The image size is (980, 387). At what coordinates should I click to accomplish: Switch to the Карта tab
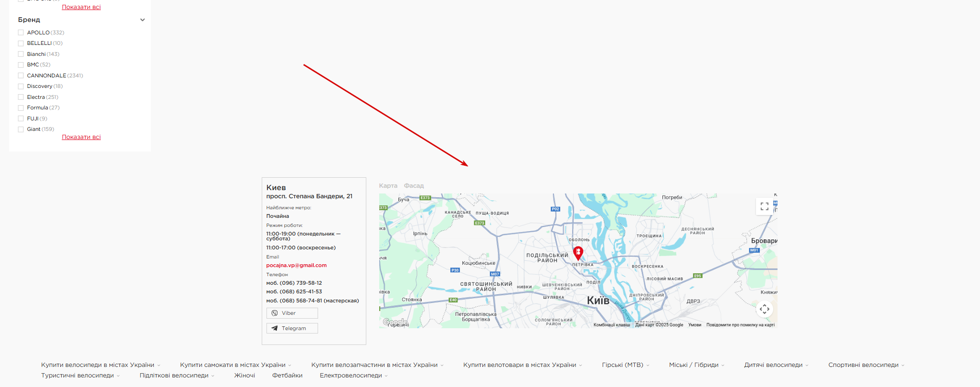(388, 186)
